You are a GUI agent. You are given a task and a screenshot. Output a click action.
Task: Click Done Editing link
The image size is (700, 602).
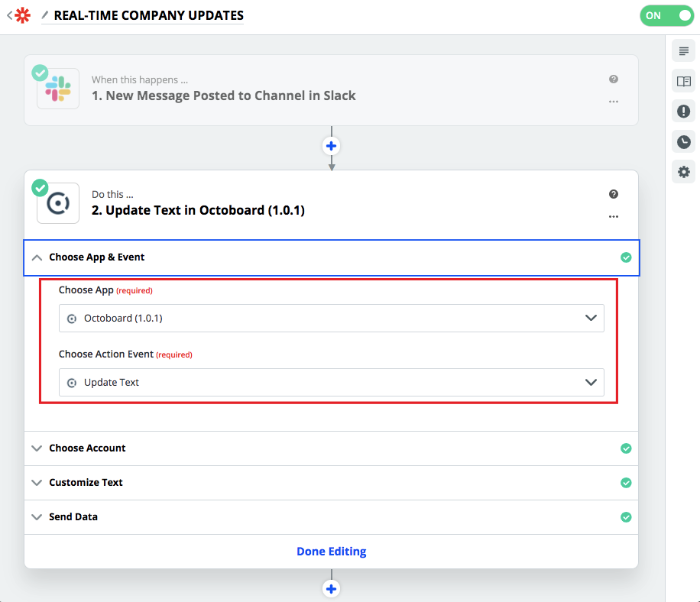tap(331, 552)
